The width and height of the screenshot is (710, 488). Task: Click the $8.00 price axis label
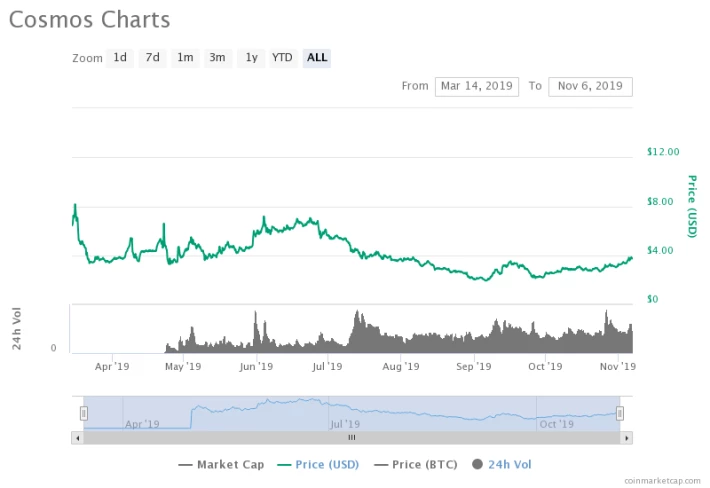coord(660,201)
